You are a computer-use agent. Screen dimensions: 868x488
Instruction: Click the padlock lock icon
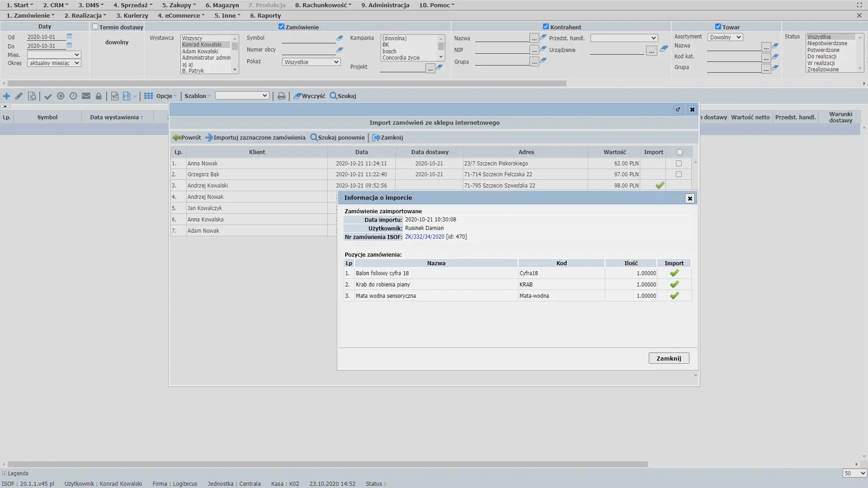pyautogui.click(x=99, y=96)
